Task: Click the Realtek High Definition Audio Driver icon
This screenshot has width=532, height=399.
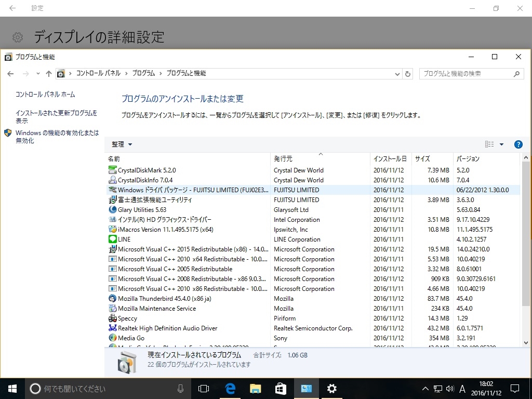Action: click(112, 328)
